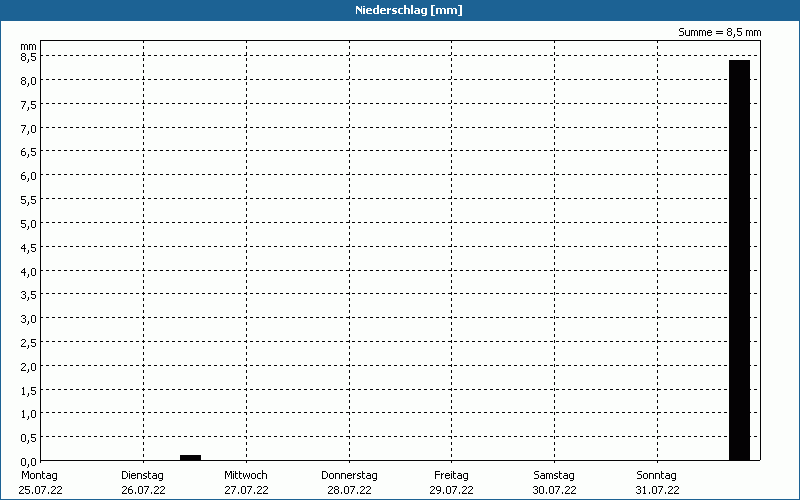Click the 2,0 y-axis value
This screenshot has width=800, height=500.
pos(29,366)
